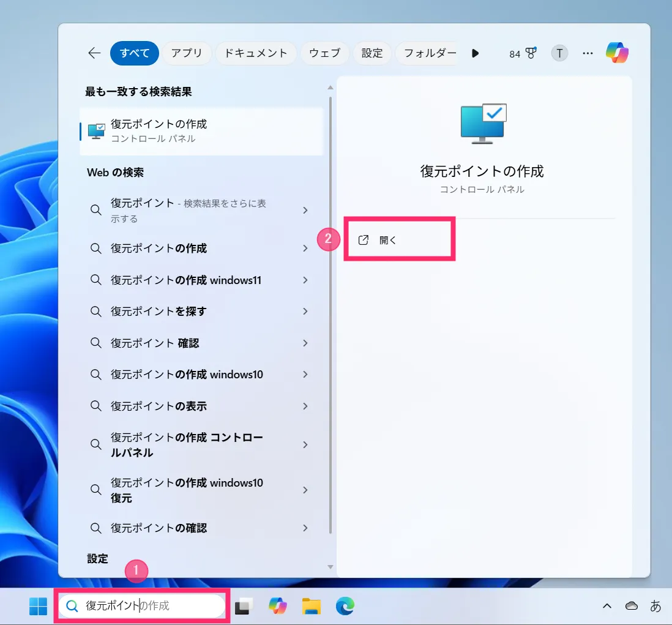Open best match 復元ポイントの作成 コントロール パネル
The image size is (672, 625).
(x=201, y=131)
